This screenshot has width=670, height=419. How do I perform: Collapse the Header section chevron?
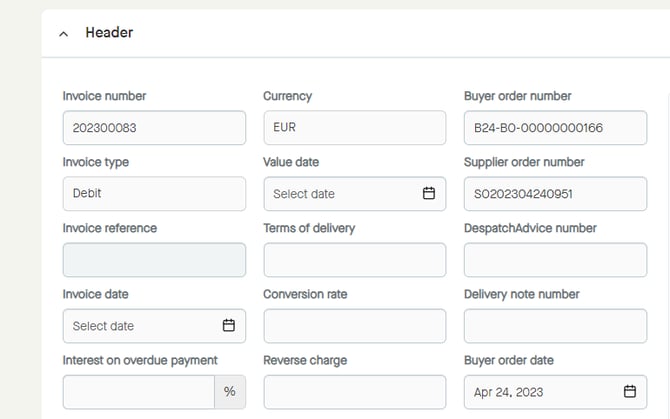[x=63, y=34]
